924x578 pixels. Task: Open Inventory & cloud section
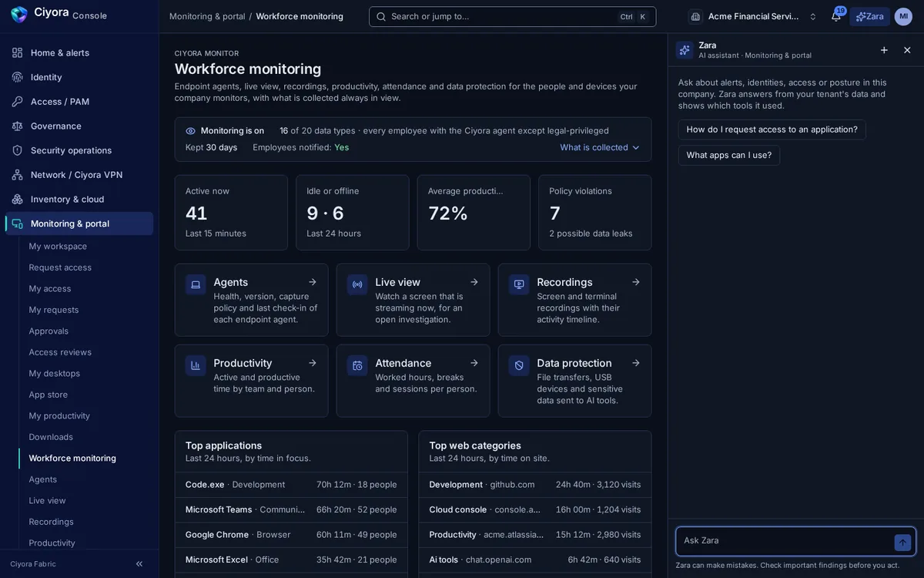tap(79, 199)
